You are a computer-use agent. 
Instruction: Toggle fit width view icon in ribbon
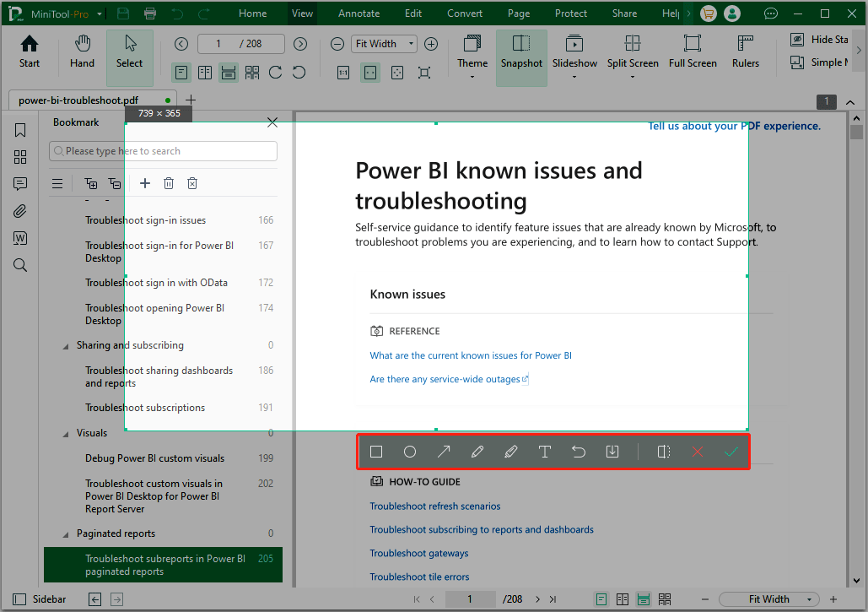point(370,73)
